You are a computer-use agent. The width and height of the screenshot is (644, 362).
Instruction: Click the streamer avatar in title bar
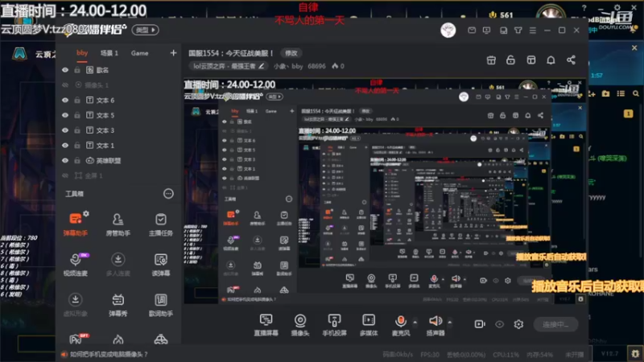pos(448,30)
